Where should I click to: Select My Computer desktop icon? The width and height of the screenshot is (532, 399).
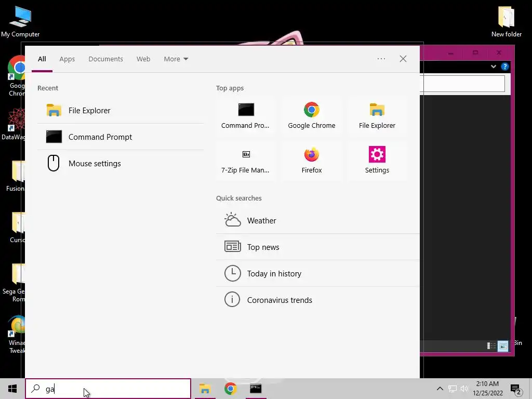coord(20,21)
